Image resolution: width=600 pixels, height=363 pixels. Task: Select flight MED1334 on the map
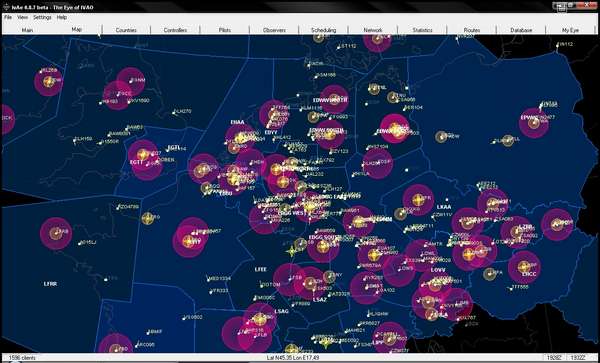click(219, 278)
